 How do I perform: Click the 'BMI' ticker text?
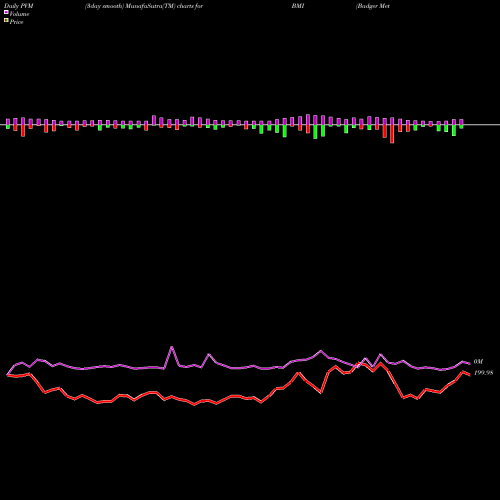pyautogui.click(x=298, y=6)
